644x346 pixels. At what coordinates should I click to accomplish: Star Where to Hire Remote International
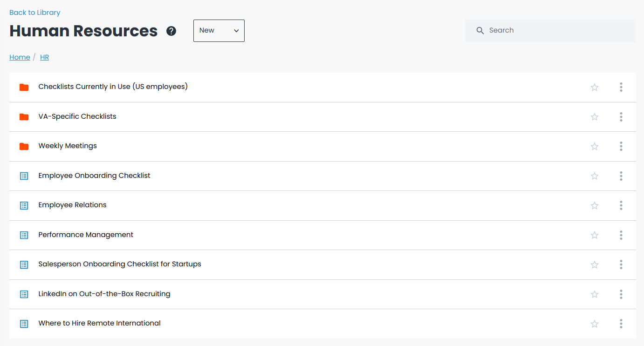[595, 324]
